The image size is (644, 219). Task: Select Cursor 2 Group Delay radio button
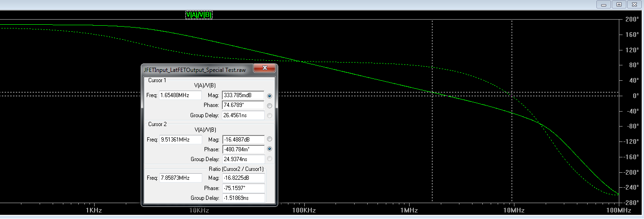point(269,159)
